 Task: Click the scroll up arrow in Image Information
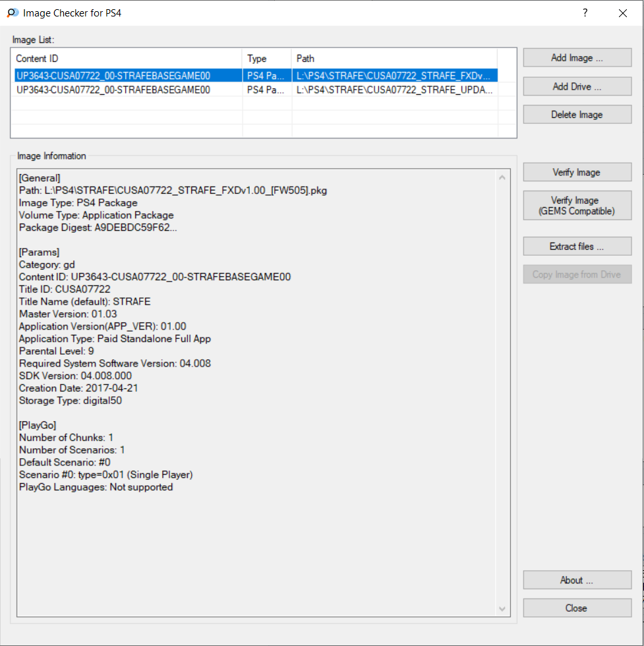tap(502, 177)
